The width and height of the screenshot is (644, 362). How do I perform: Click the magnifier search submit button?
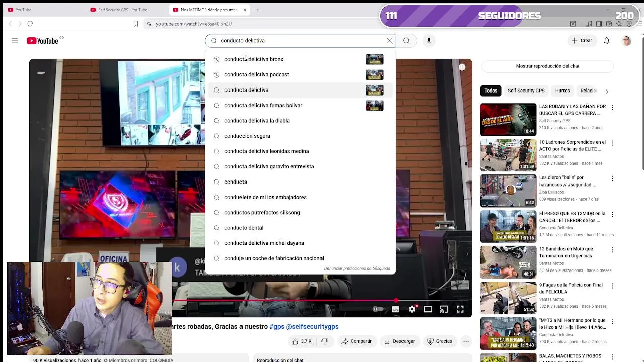point(406,41)
